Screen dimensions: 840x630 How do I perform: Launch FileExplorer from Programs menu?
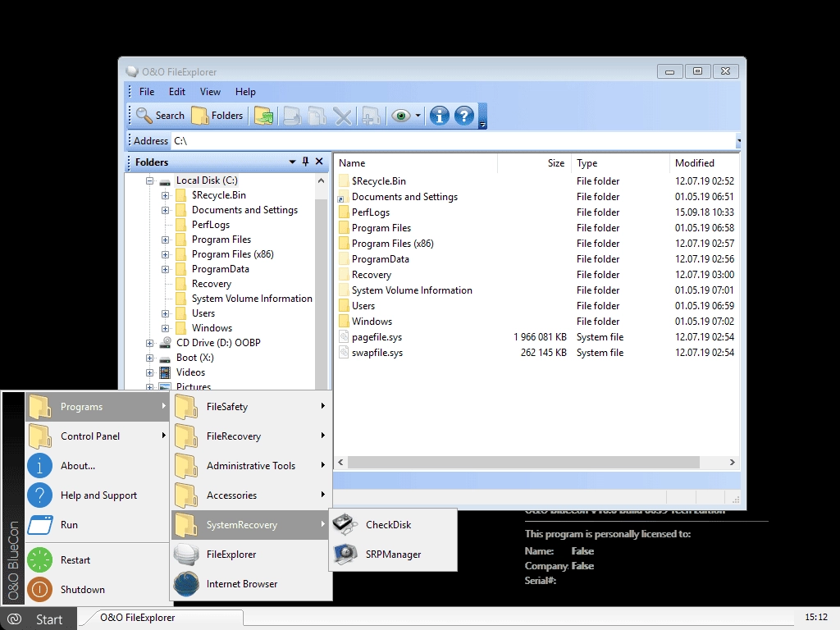click(250, 555)
